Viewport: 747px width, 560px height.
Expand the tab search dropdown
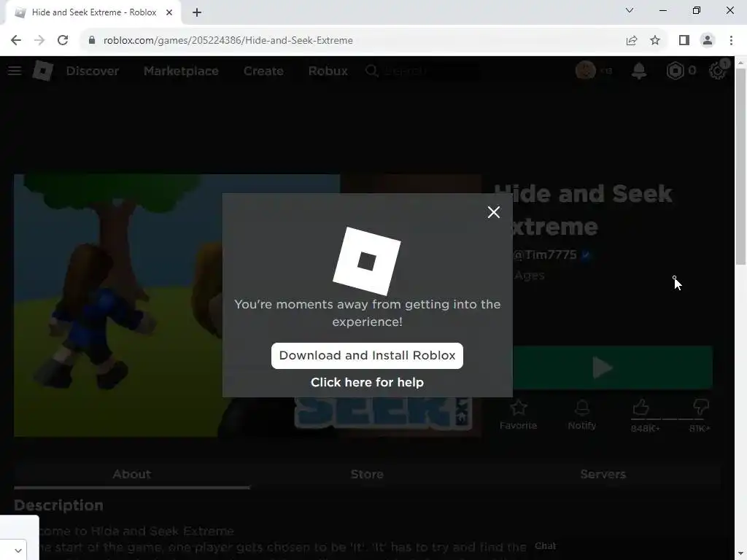coord(630,10)
